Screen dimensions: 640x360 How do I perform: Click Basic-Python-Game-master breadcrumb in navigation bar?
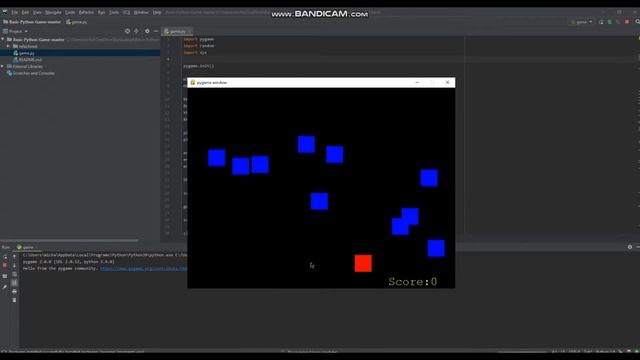click(x=32, y=22)
